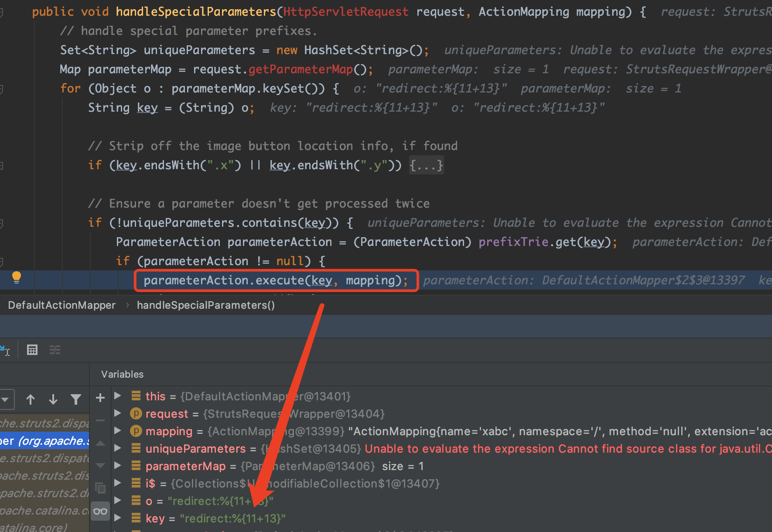
Task: Click the duplicate watch copy icon
Action: [x=100, y=488]
